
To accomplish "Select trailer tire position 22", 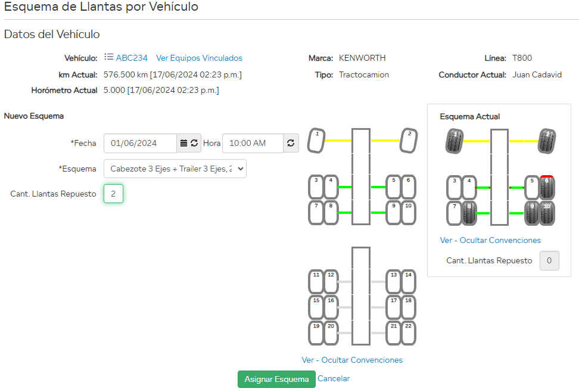I will click(409, 333).
